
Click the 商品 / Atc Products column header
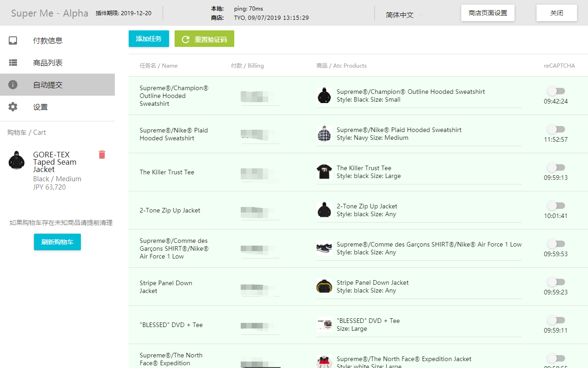[342, 66]
